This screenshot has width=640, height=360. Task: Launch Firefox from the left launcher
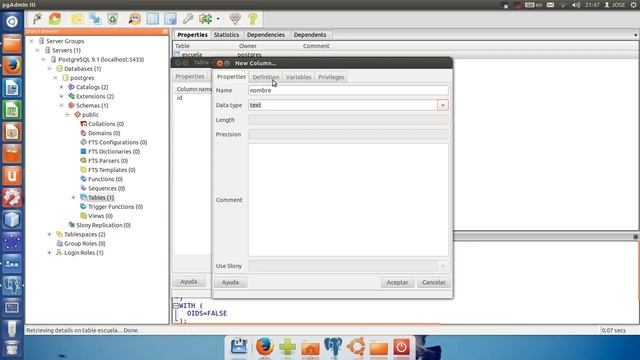click(x=12, y=65)
